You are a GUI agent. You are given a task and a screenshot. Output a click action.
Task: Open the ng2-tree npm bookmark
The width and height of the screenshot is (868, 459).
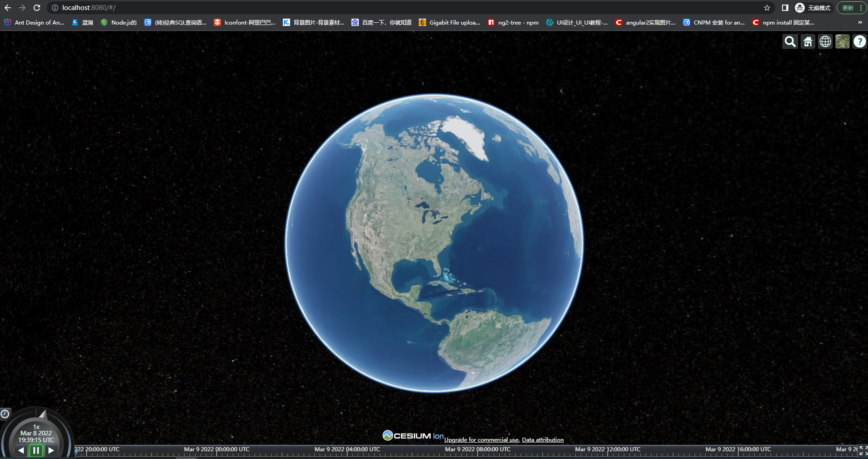pos(513,22)
